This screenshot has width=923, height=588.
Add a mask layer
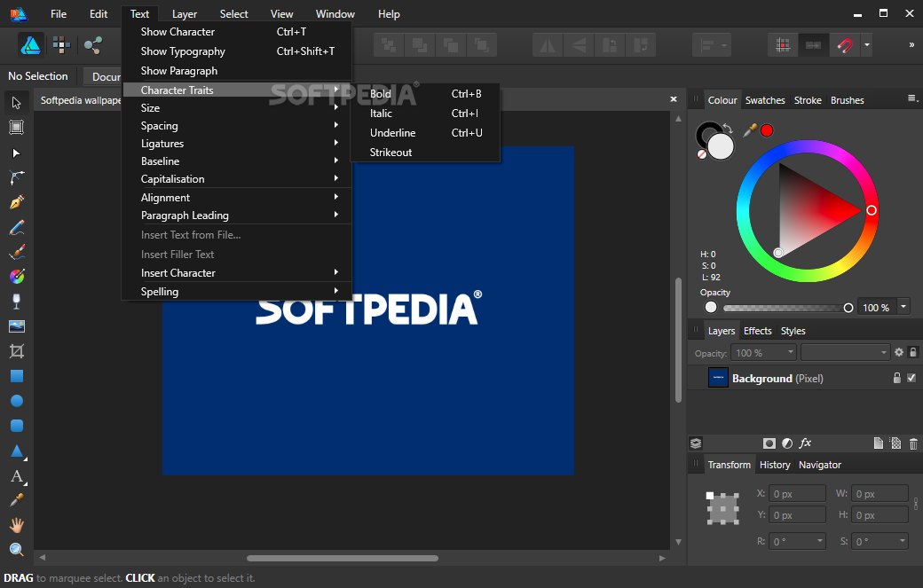pos(769,443)
